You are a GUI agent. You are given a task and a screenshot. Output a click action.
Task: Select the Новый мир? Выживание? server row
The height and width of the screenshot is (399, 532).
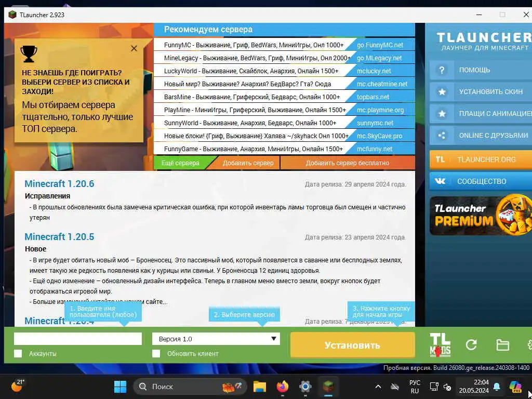(x=284, y=84)
